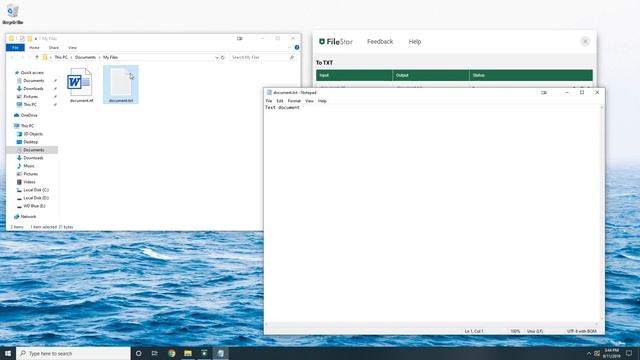Open the Windows Start menu

pos(8,353)
